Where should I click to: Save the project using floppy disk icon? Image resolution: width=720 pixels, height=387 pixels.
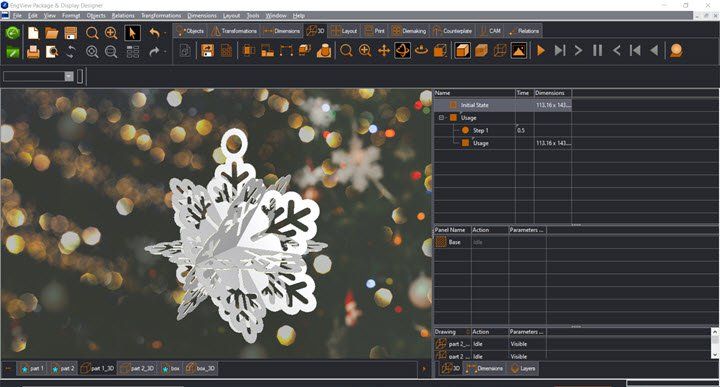pos(71,33)
